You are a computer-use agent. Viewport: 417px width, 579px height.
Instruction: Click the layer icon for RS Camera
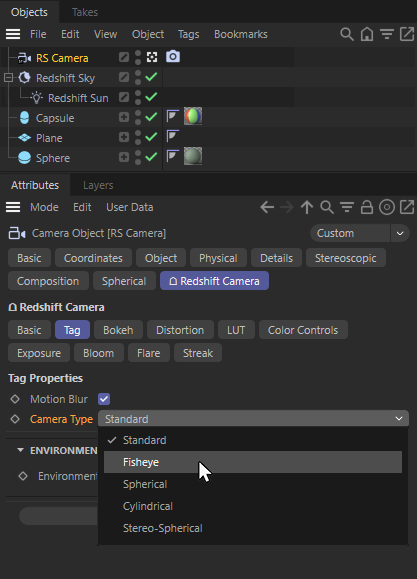coord(124,57)
